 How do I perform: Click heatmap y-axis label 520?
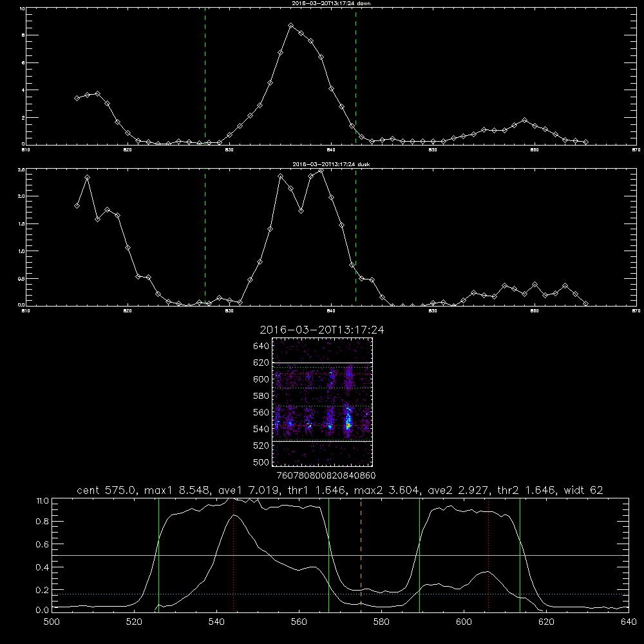(x=261, y=446)
